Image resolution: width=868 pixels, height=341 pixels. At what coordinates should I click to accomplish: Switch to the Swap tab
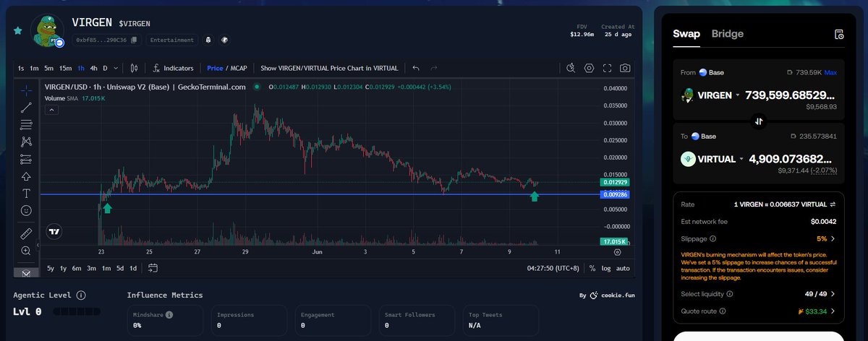(x=686, y=34)
